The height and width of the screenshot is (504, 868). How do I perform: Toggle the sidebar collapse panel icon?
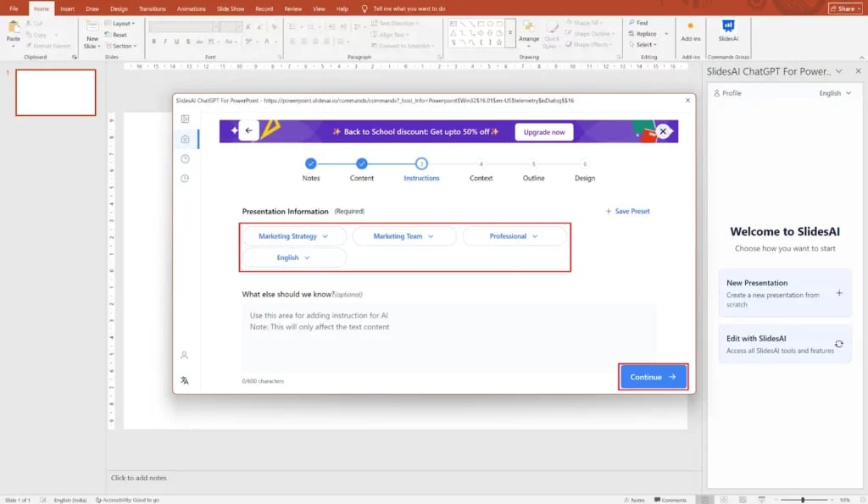point(185,119)
